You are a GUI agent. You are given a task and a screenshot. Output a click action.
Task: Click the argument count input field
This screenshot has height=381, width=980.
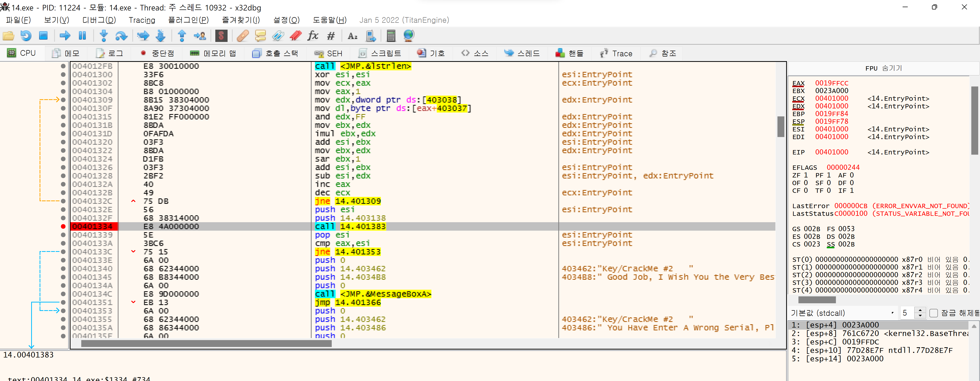click(x=907, y=313)
